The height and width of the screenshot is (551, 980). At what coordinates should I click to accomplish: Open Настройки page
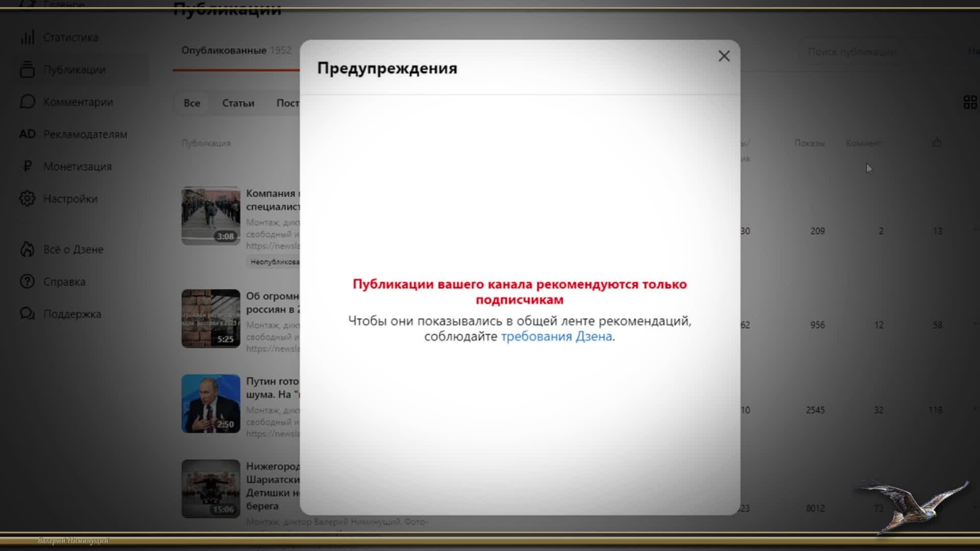[x=70, y=199]
